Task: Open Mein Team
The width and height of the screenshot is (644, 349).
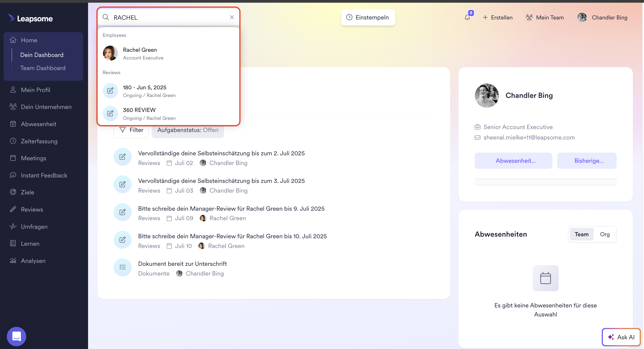Action: point(545,17)
